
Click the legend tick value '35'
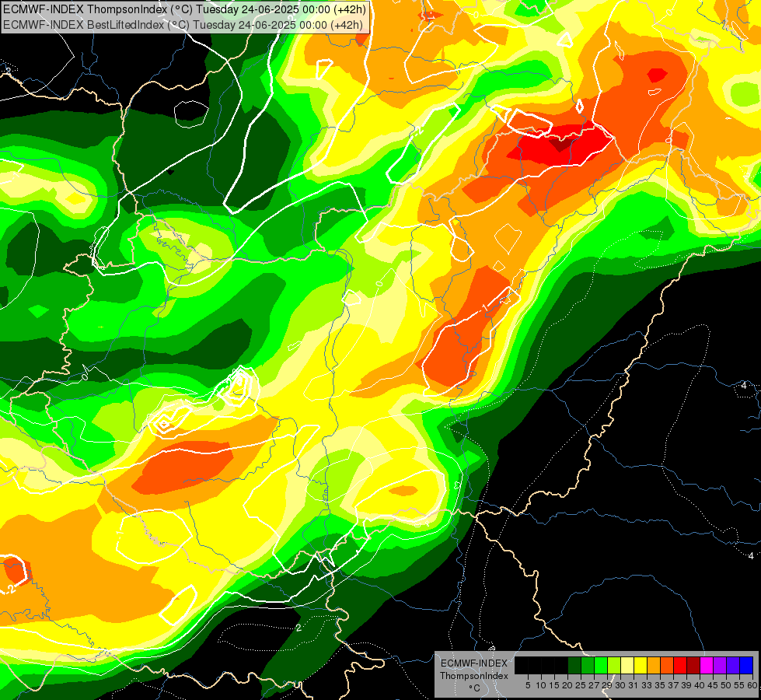pyautogui.click(x=660, y=685)
